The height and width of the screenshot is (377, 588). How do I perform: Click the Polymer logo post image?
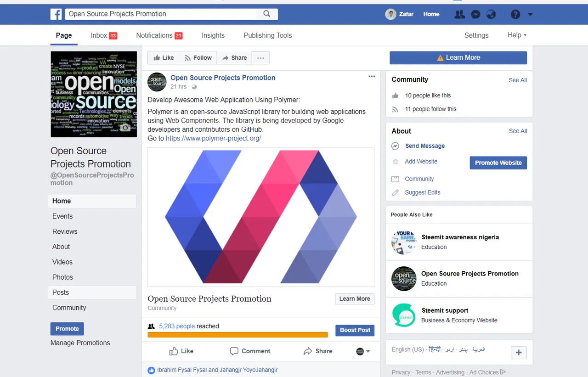coord(261,217)
